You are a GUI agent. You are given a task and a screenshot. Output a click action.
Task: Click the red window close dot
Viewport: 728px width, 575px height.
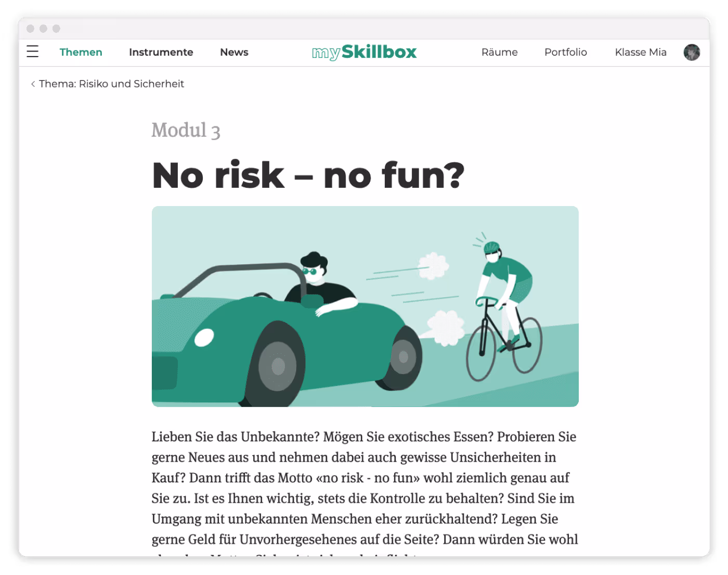(x=30, y=29)
